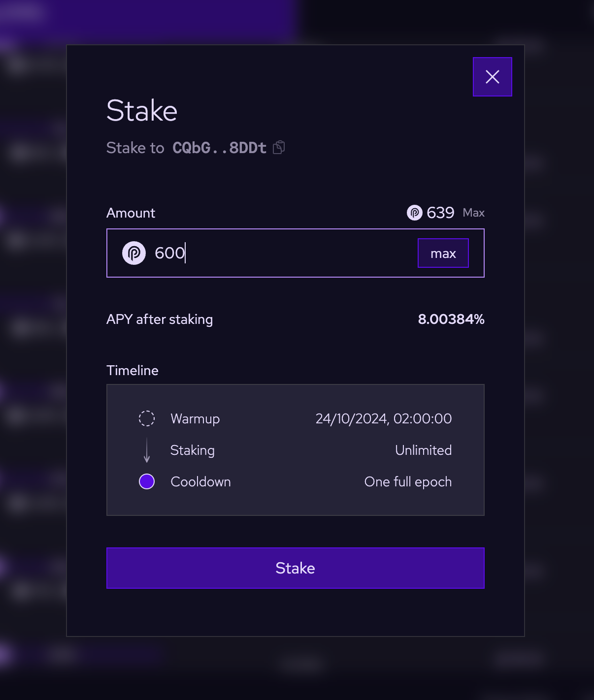Click the filled purple Cooldown circle
594x700 pixels.
147,481
